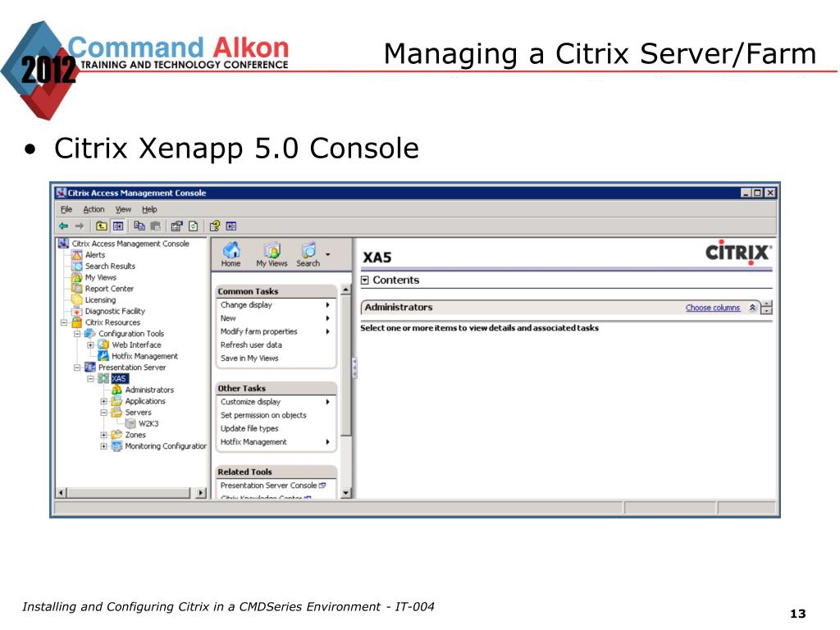Collapse the Presentation Server tree node
The height and width of the screenshot is (630, 840).
pos(77,367)
